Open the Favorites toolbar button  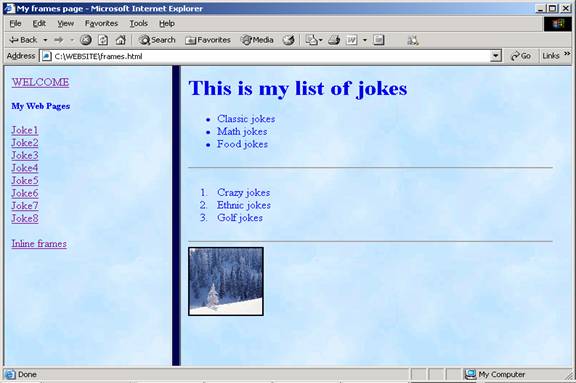coord(208,40)
